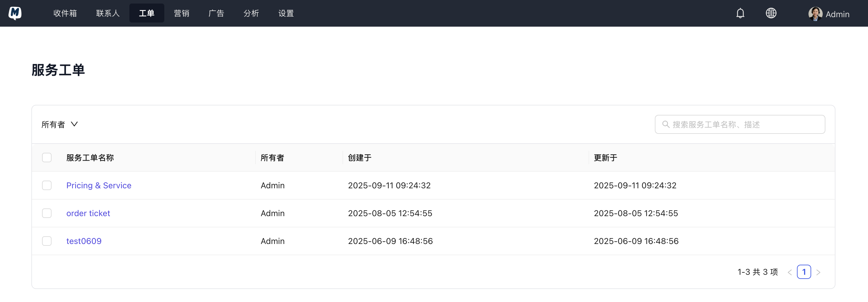The width and height of the screenshot is (868, 302).
Task: Open the 联系人 section
Action: pos(107,13)
